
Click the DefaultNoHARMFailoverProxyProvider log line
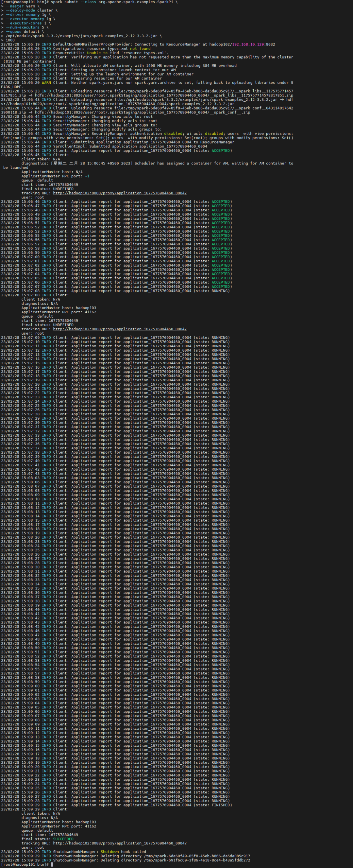tap(138, 44)
